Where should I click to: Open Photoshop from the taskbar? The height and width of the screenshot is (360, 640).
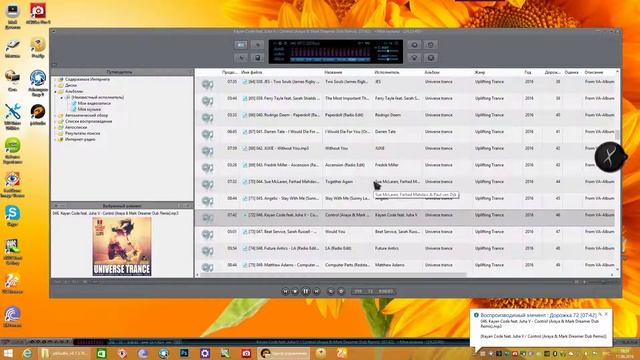pos(184,353)
